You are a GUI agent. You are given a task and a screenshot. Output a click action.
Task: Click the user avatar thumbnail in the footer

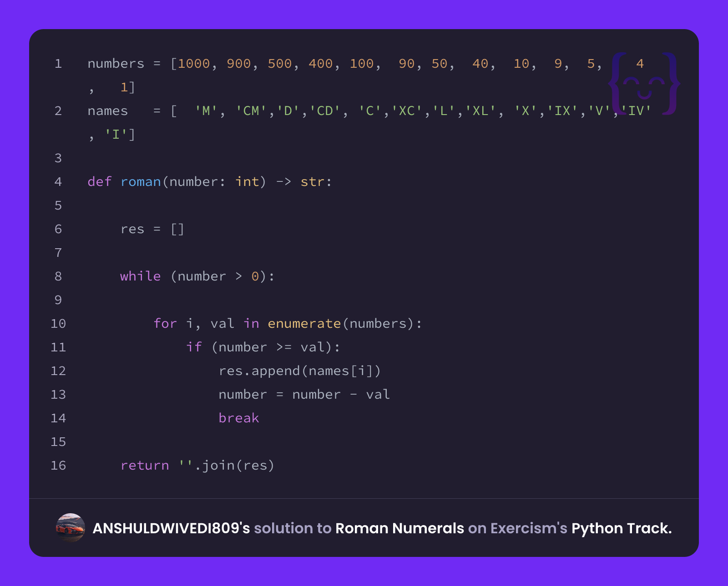[x=70, y=528]
